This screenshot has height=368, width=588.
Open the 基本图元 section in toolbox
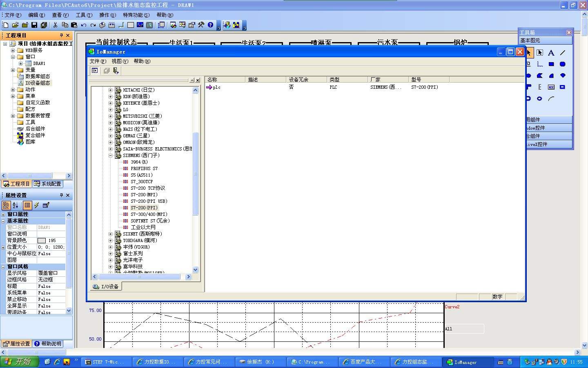pos(546,40)
